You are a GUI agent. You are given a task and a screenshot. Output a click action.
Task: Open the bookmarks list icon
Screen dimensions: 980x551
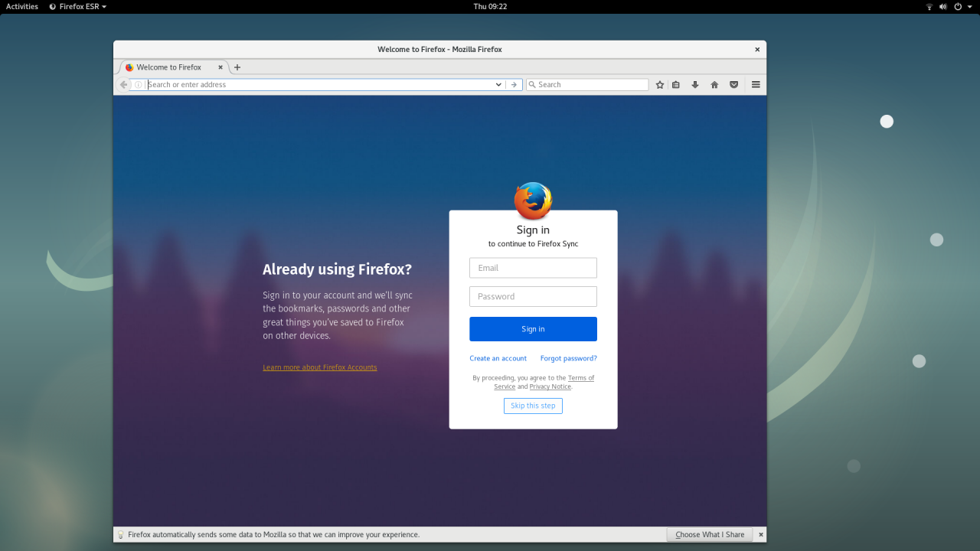pyautogui.click(x=676, y=85)
